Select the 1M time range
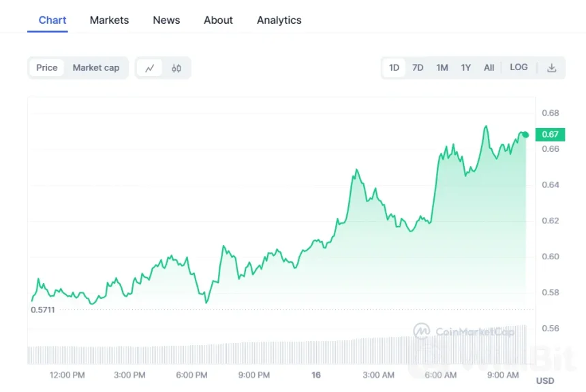The height and width of the screenshot is (392, 586). tap(442, 67)
